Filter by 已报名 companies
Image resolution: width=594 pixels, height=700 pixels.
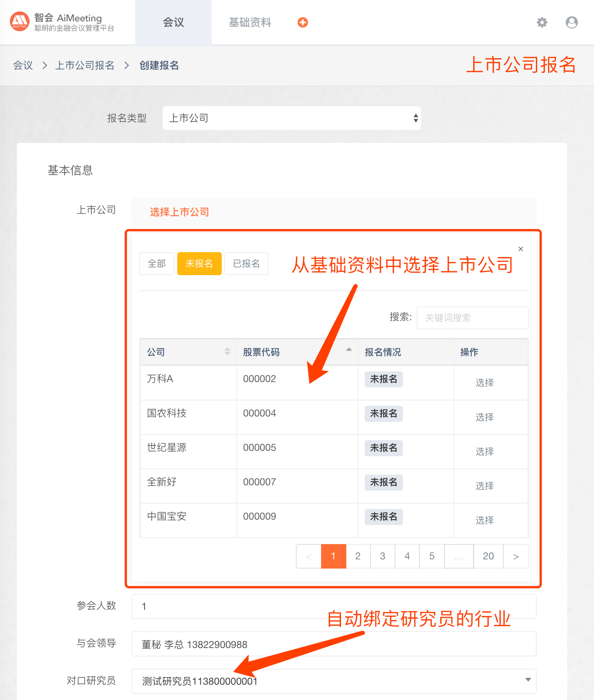[x=246, y=264]
